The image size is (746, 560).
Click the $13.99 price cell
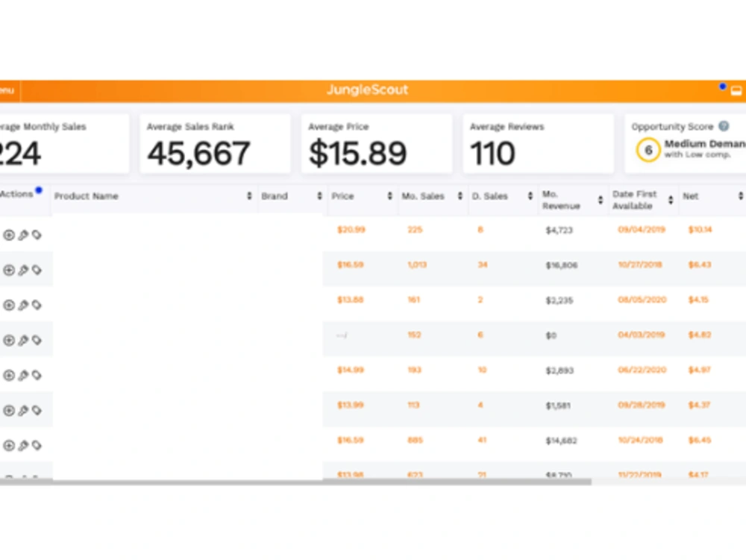click(x=351, y=405)
